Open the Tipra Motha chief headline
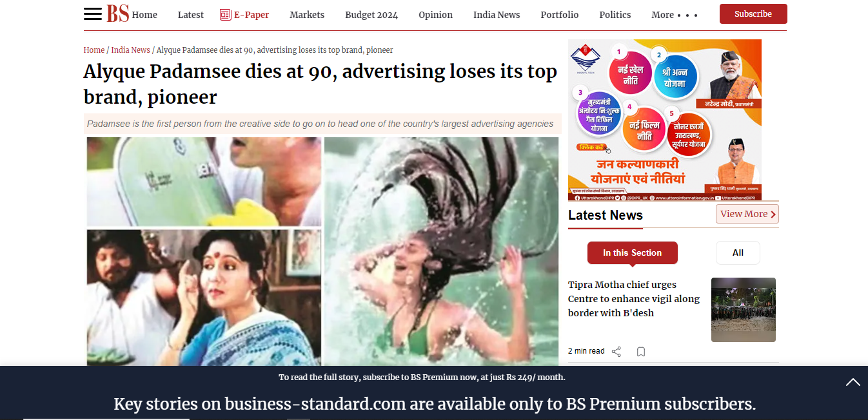The image size is (868, 420). click(634, 299)
